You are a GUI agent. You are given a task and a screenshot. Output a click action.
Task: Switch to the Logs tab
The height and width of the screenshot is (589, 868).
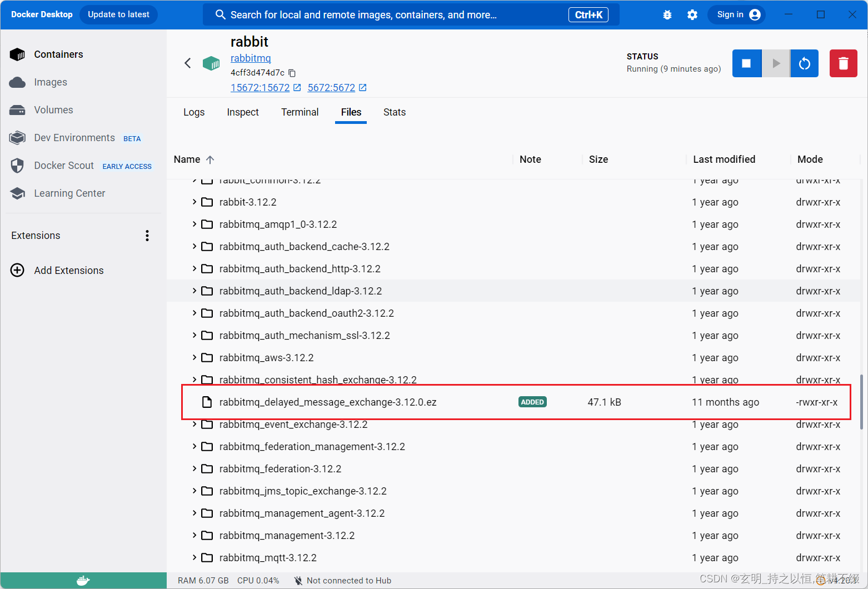pyautogui.click(x=194, y=112)
